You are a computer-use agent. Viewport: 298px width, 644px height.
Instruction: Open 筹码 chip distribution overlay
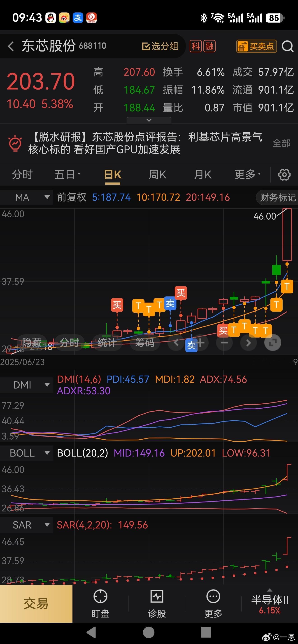click(x=145, y=343)
